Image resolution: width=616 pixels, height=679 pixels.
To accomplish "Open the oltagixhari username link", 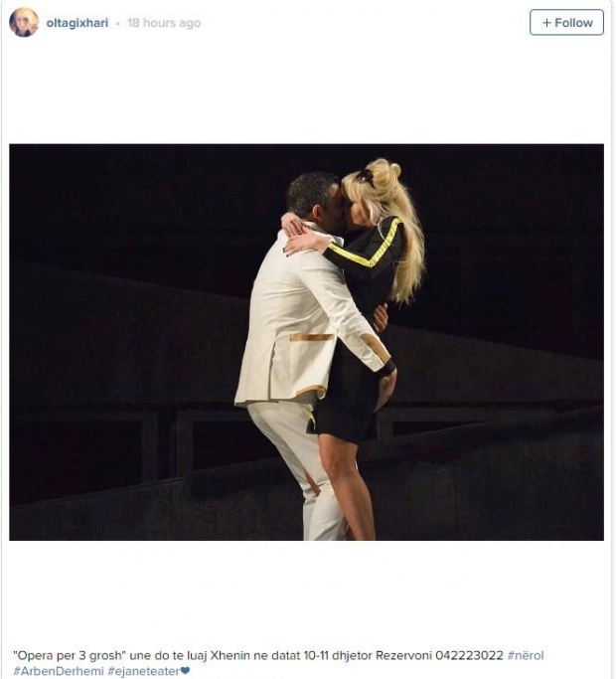I will coord(77,23).
